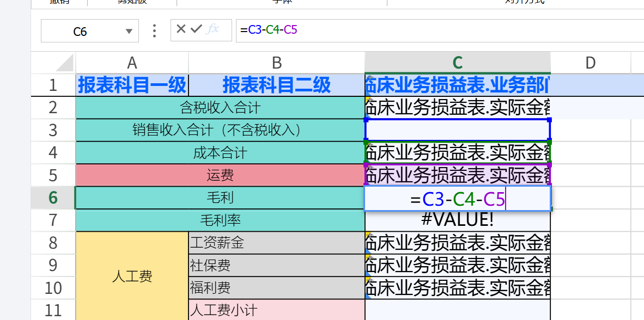Select the pink 运费 cell
Viewport: 644px width, 320px height.
pyautogui.click(x=220, y=175)
